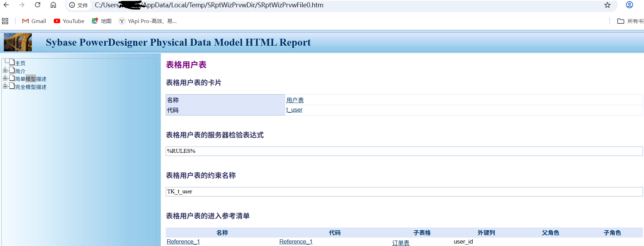This screenshot has width=644, height=246.
Task: Click the page icon beside 简单模型描述
Action: [x=12, y=78]
